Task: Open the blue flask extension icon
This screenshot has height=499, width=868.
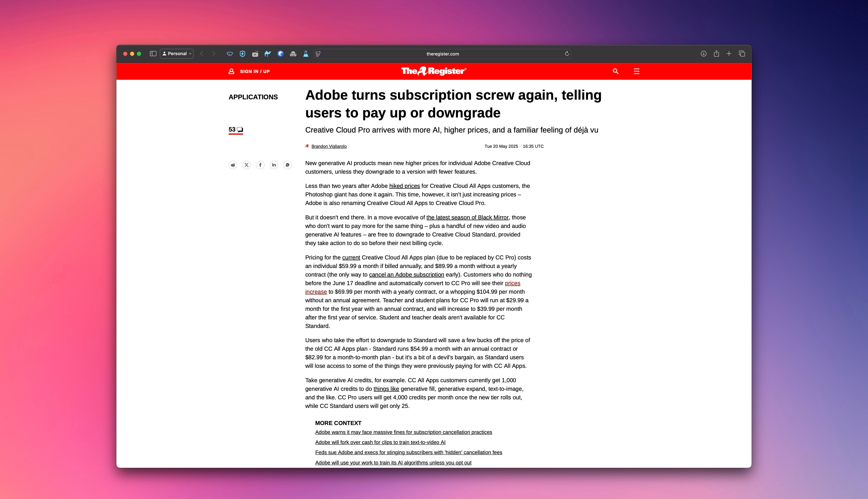Action: pyautogui.click(x=306, y=54)
